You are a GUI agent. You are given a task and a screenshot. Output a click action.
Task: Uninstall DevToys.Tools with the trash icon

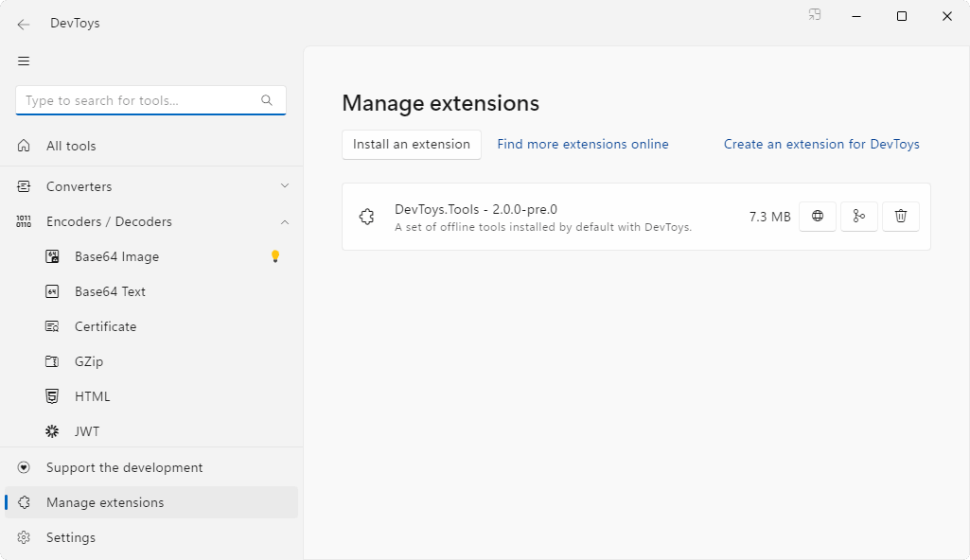point(901,217)
